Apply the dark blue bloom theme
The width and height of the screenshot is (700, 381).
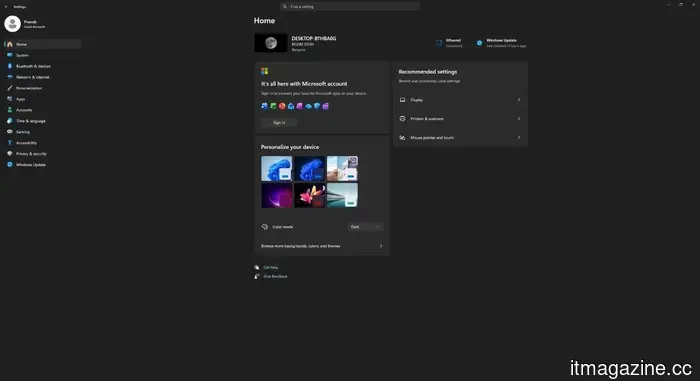point(309,168)
